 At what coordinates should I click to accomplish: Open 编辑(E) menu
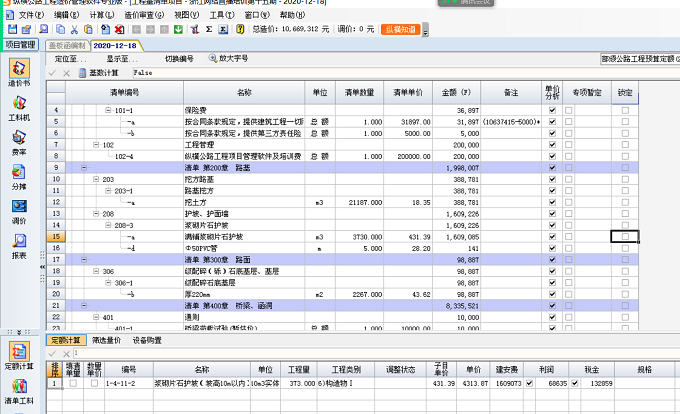coord(66,15)
